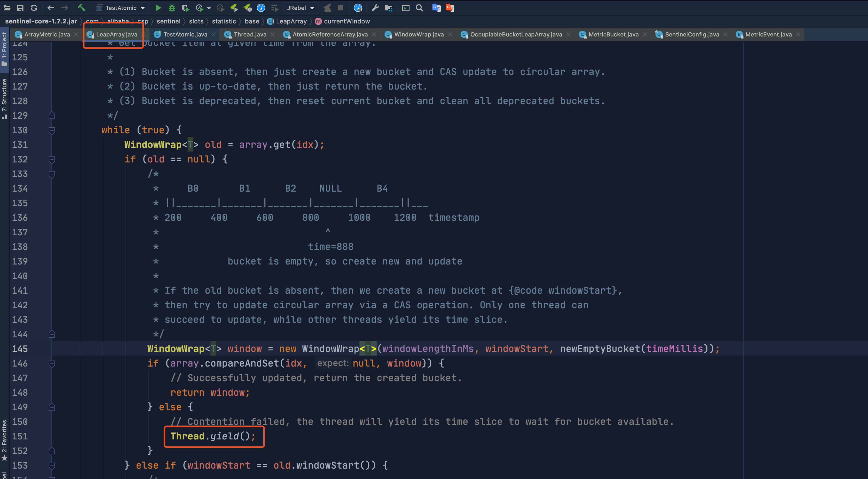The width and height of the screenshot is (868, 479).
Task: Switch to OccupiableBucketLeapArray.java tab
Action: pos(516,34)
